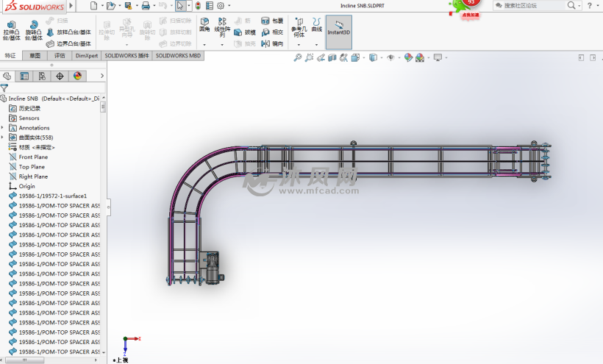Viewport: 603px width, 364px height.
Task: Click the Boundary Boss/Base tool
Action: (x=69, y=44)
